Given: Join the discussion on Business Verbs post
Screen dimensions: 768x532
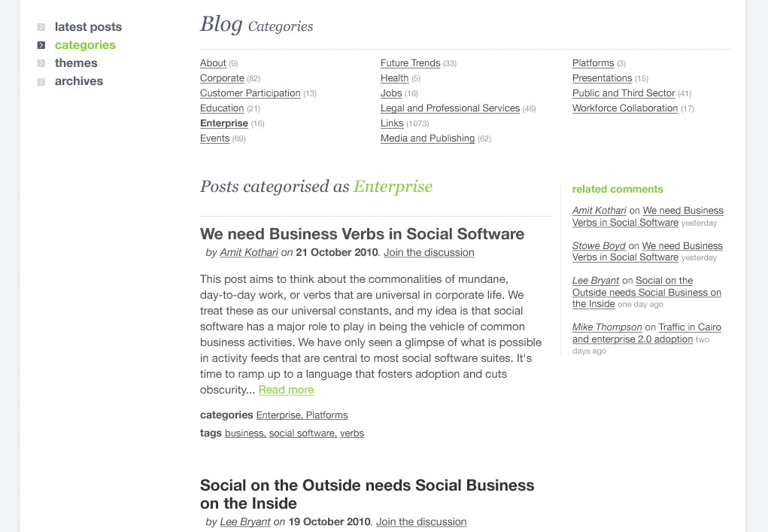Looking at the screenshot, I should (429, 252).
